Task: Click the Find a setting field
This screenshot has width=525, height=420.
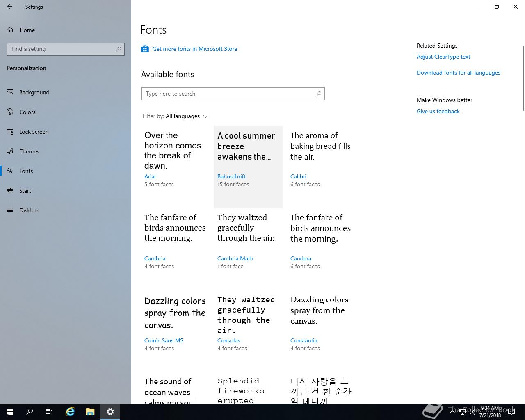Action: [x=66, y=49]
